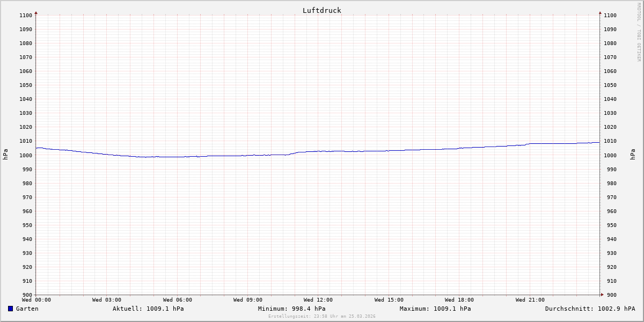Click the Luftdruck chart title

click(x=321, y=10)
